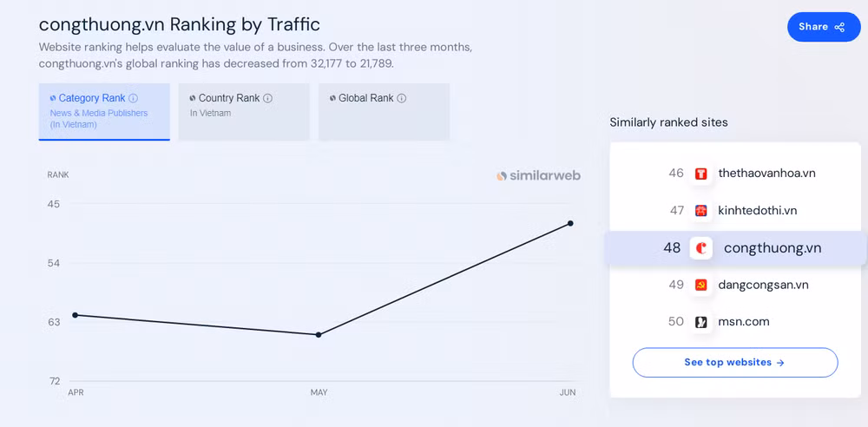The width and height of the screenshot is (868, 427).
Task: Click info icon next to Category Rank
Action: (133, 99)
